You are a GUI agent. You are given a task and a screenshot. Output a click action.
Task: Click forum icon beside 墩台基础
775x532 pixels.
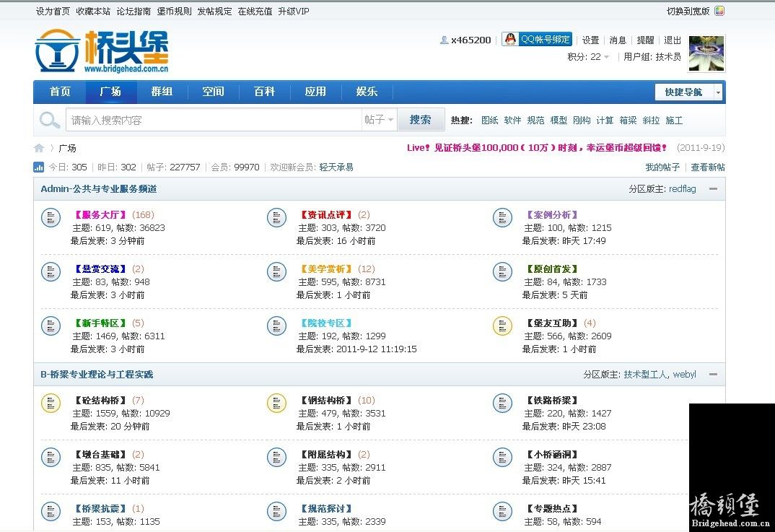pos(51,458)
